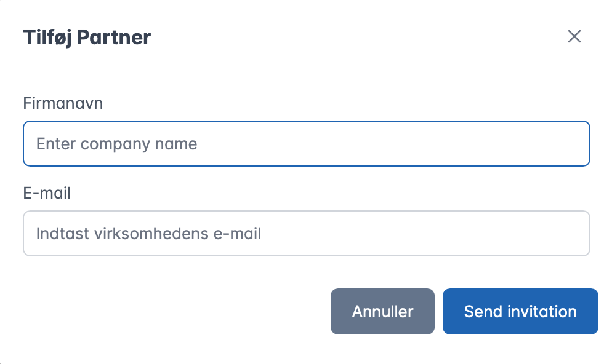This screenshot has height=364, width=612.
Task: Hit the gray Annuller button
Action: (382, 312)
